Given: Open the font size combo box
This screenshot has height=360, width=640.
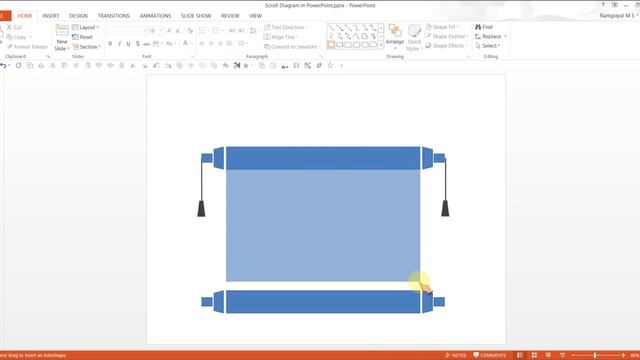Looking at the screenshot, I should [x=156, y=31].
